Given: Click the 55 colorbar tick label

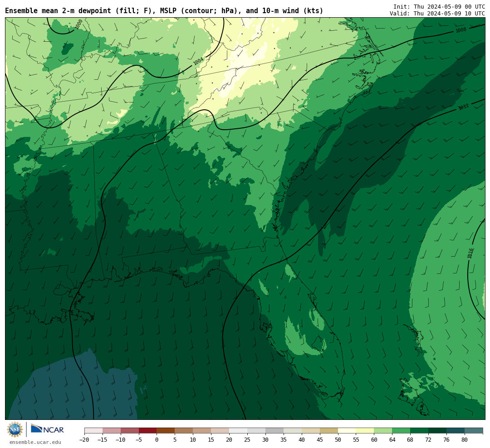Looking at the screenshot, I should coord(356,440).
